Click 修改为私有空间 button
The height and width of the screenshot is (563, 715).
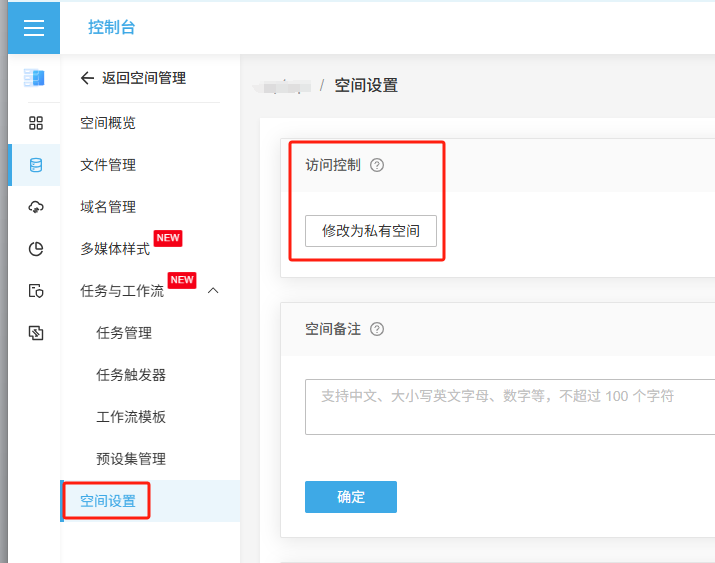(371, 231)
